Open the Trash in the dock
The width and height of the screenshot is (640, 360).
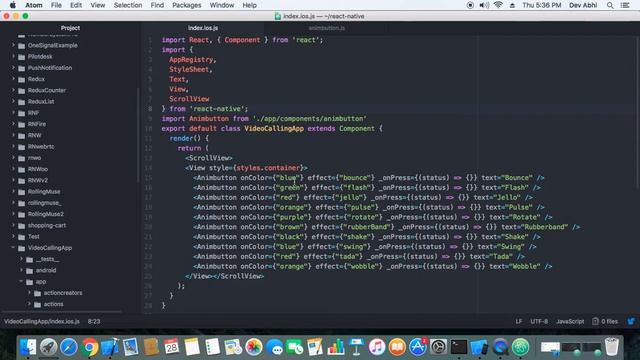pyautogui.click(x=611, y=347)
